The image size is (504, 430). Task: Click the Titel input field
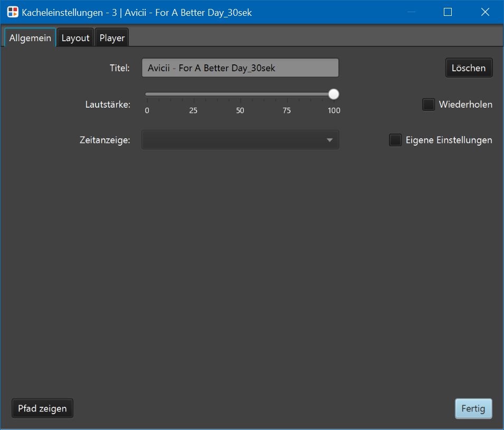(240, 68)
